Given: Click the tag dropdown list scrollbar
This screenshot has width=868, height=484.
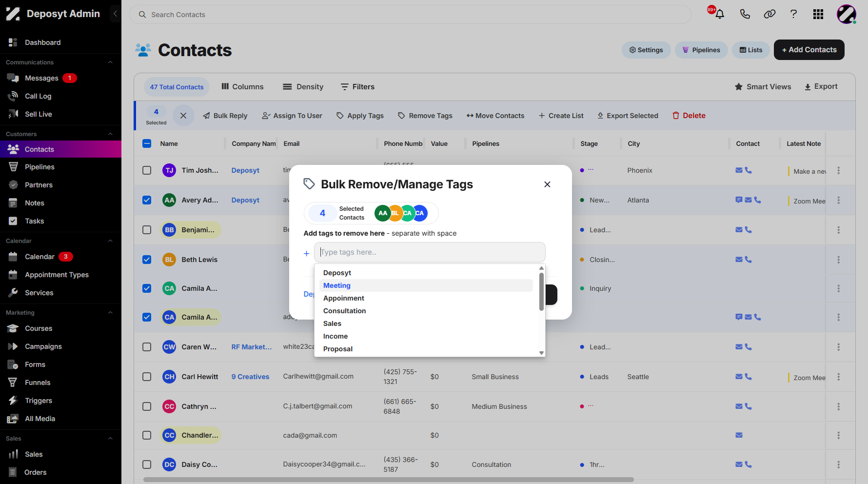Looking at the screenshot, I should pos(541,292).
